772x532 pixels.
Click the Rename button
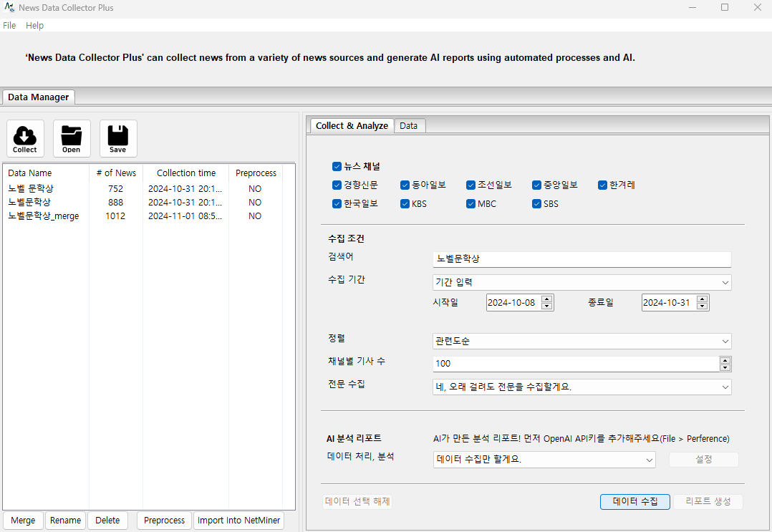[x=65, y=521]
